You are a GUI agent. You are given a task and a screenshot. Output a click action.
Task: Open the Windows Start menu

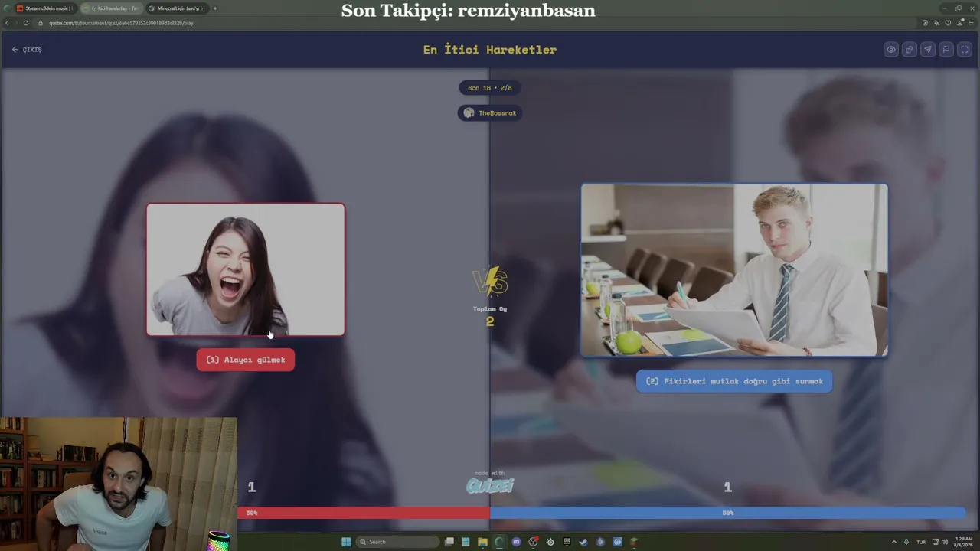pos(346,542)
